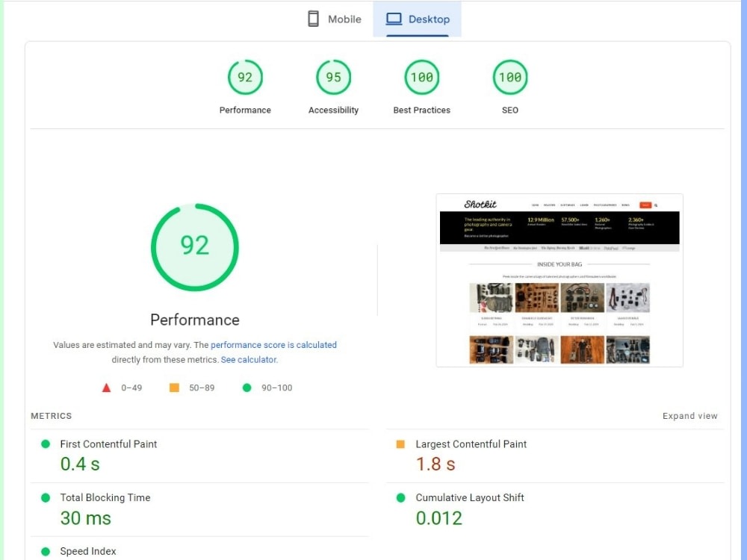Switch to the Mobile tab

pyautogui.click(x=335, y=19)
